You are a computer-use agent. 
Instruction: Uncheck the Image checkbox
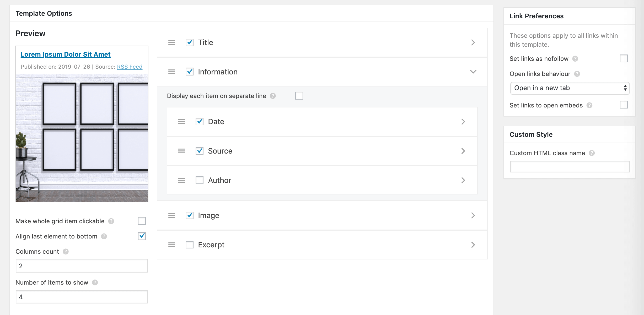(x=190, y=215)
